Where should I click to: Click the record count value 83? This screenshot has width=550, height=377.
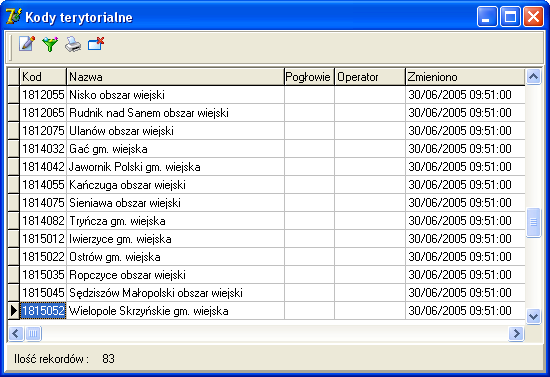pyautogui.click(x=108, y=359)
